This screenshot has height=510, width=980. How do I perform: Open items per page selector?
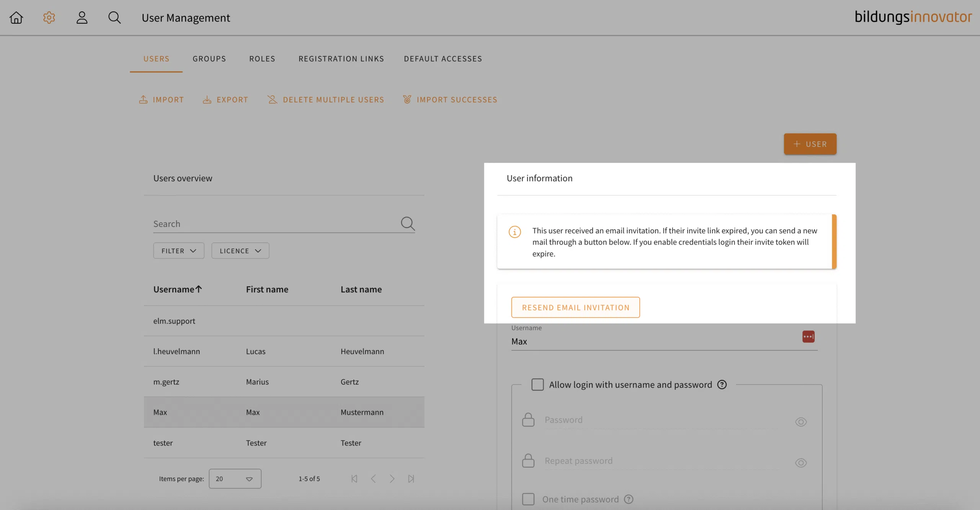[235, 479]
